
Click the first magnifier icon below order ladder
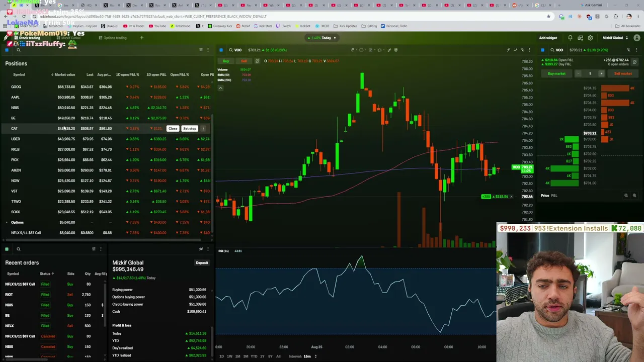(x=626, y=196)
